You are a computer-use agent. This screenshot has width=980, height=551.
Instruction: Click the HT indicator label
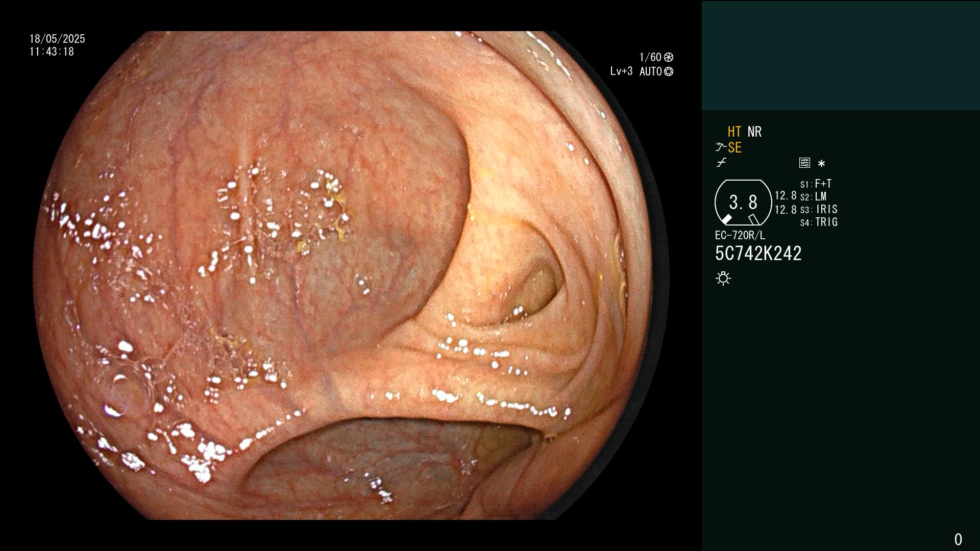(734, 132)
